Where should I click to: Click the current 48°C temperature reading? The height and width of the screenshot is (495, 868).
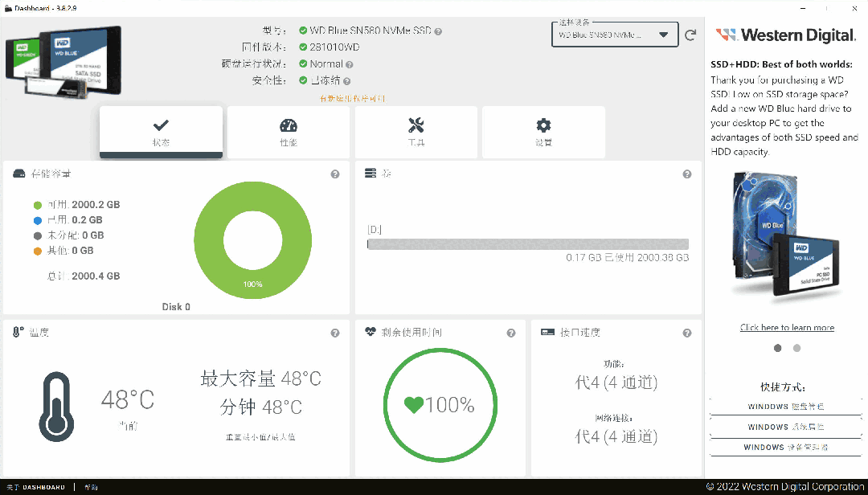click(128, 399)
